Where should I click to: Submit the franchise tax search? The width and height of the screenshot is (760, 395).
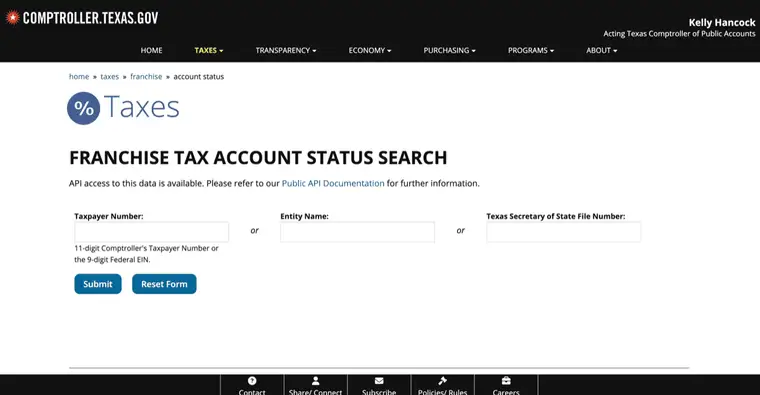(98, 284)
